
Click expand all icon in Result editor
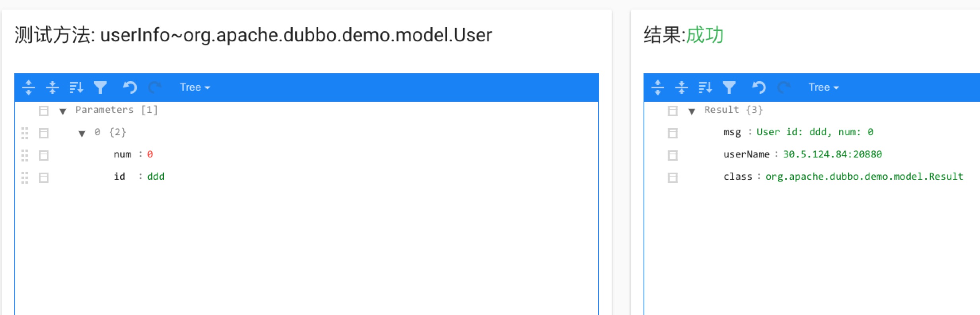(x=657, y=87)
